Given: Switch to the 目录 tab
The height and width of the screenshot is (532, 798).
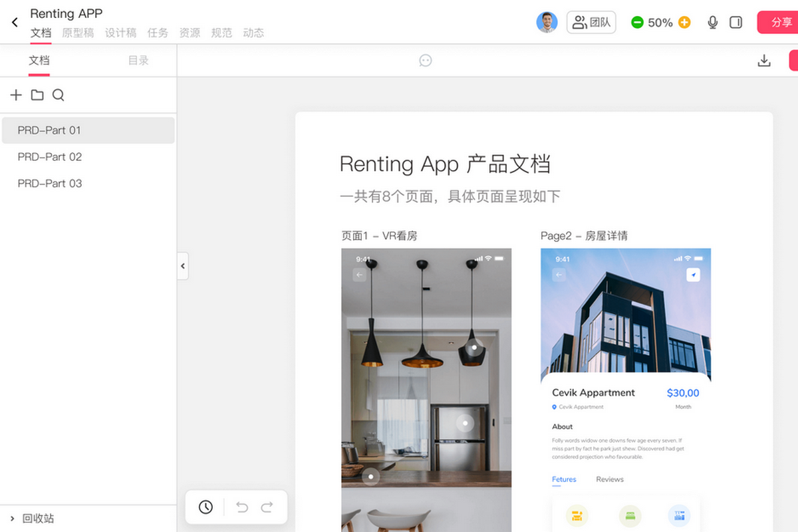Looking at the screenshot, I should (x=138, y=61).
